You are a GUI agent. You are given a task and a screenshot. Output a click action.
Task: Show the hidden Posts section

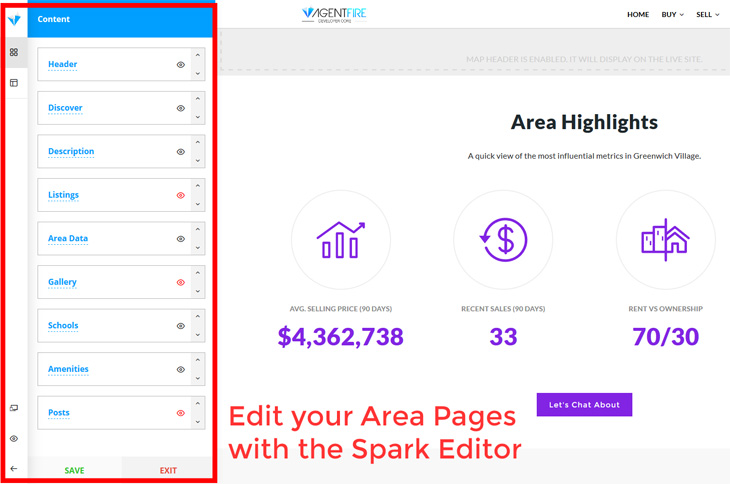(181, 413)
